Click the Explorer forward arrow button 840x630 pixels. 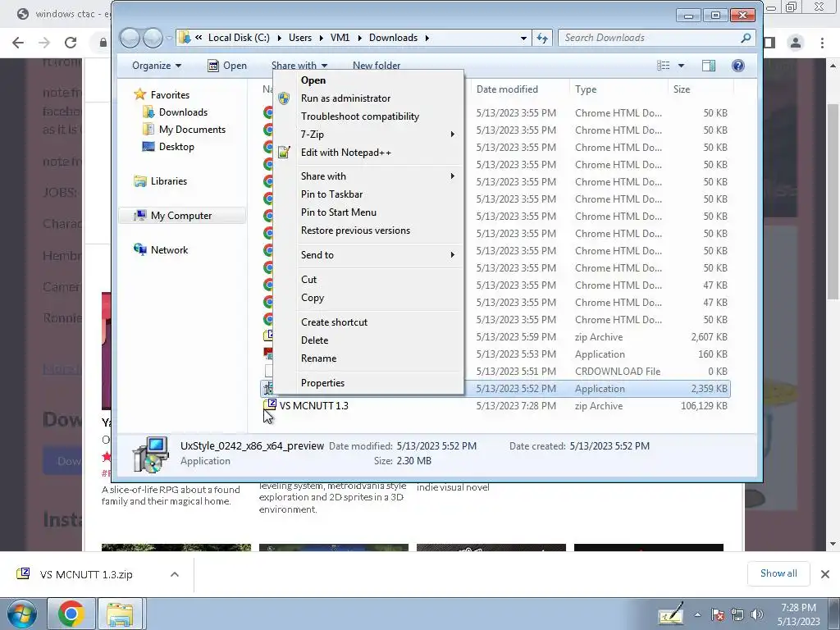(153, 38)
